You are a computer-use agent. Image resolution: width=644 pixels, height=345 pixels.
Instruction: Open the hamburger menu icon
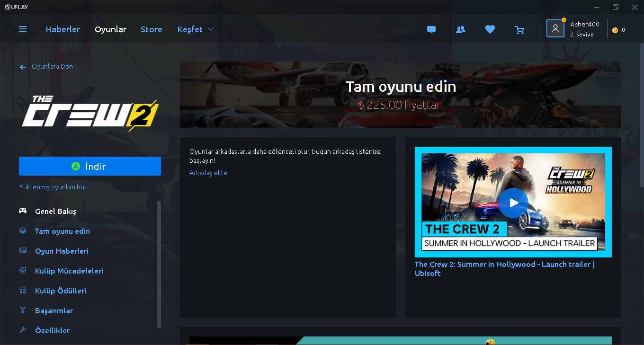(23, 29)
